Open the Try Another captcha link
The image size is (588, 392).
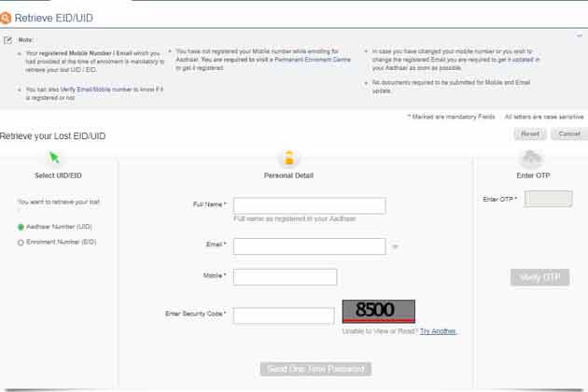[x=438, y=331]
